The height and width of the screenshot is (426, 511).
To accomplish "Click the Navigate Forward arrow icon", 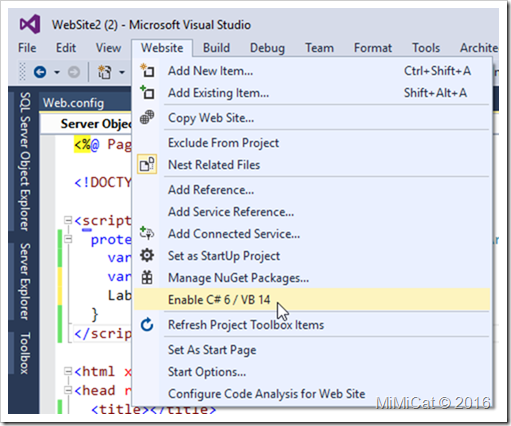I will [74, 72].
